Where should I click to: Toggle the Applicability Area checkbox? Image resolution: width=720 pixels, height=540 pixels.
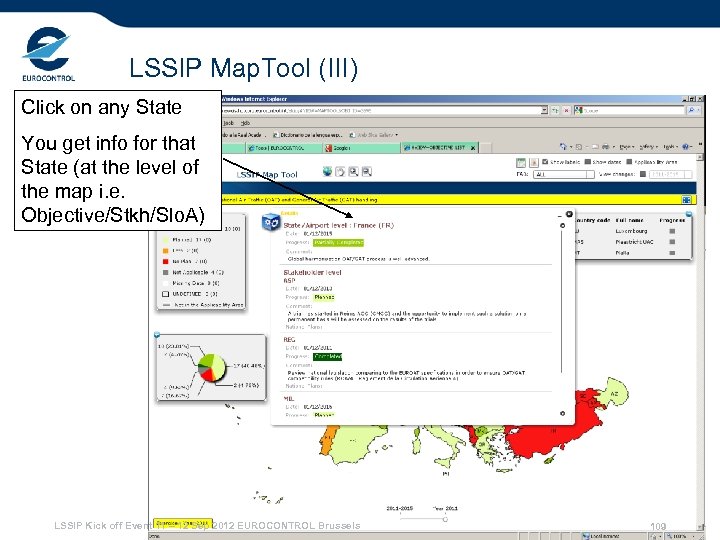pyautogui.click(x=630, y=162)
